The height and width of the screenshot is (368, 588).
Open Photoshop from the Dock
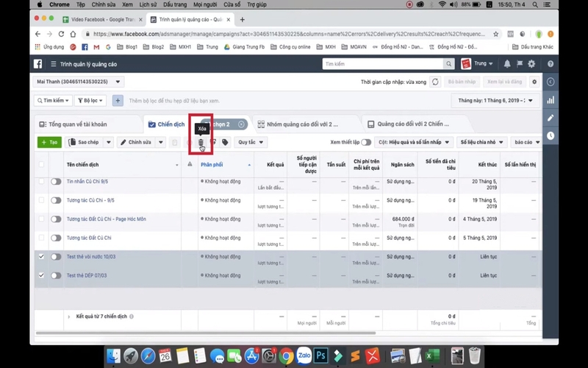[x=321, y=355]
